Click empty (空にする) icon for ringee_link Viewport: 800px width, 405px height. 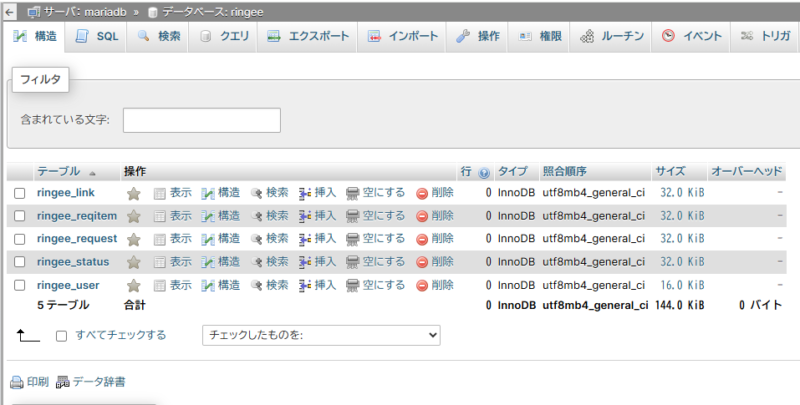pyautogui.click(x=353, y=193)
